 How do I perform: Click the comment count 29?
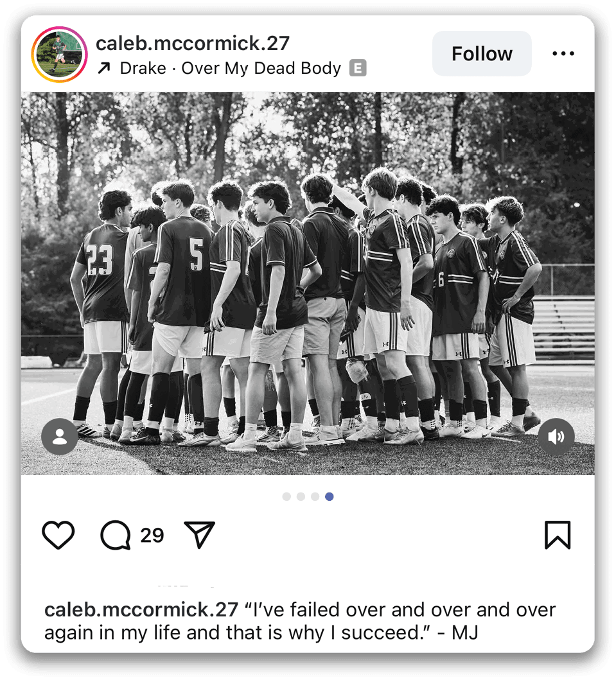point(152,535)
